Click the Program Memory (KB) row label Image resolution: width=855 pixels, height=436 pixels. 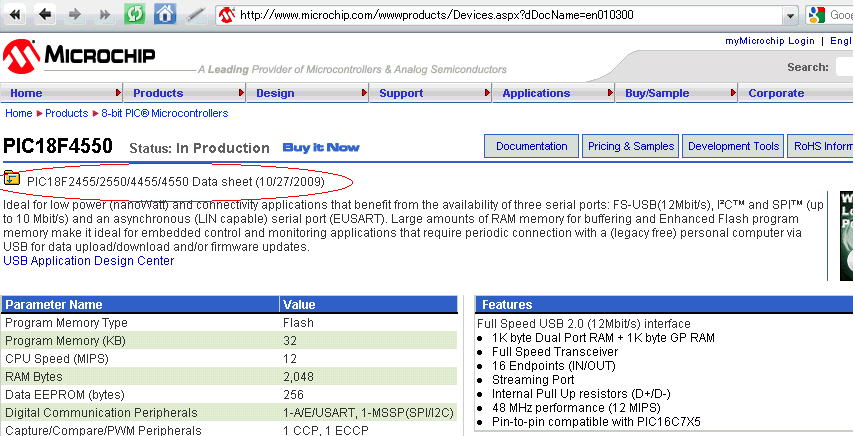[65, 341]
